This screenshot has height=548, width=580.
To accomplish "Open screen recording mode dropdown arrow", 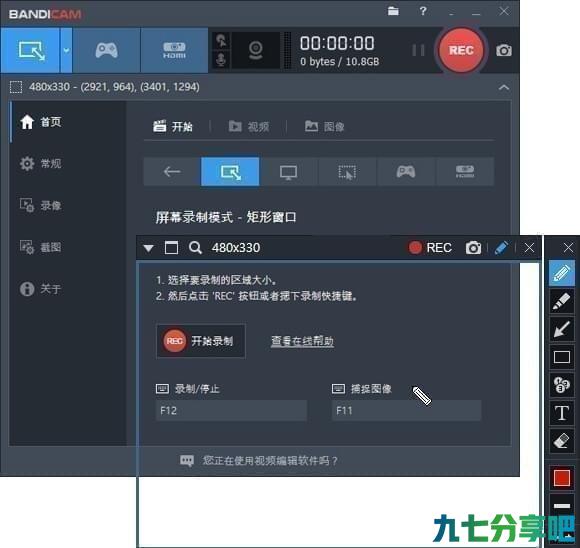I will 66,50.
